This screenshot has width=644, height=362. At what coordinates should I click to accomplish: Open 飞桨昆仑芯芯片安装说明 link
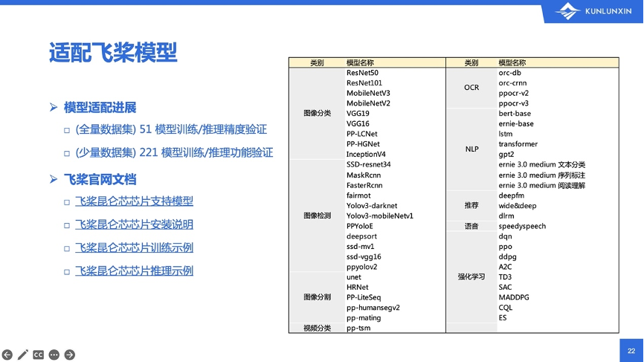(134, 224)
